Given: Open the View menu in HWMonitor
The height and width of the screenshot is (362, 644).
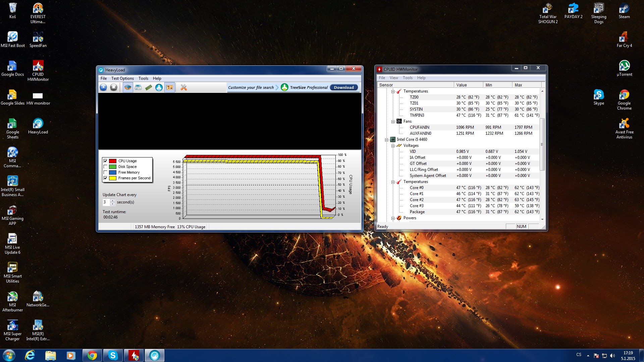Looking at the screenshot, I should [x=394, y=78].
